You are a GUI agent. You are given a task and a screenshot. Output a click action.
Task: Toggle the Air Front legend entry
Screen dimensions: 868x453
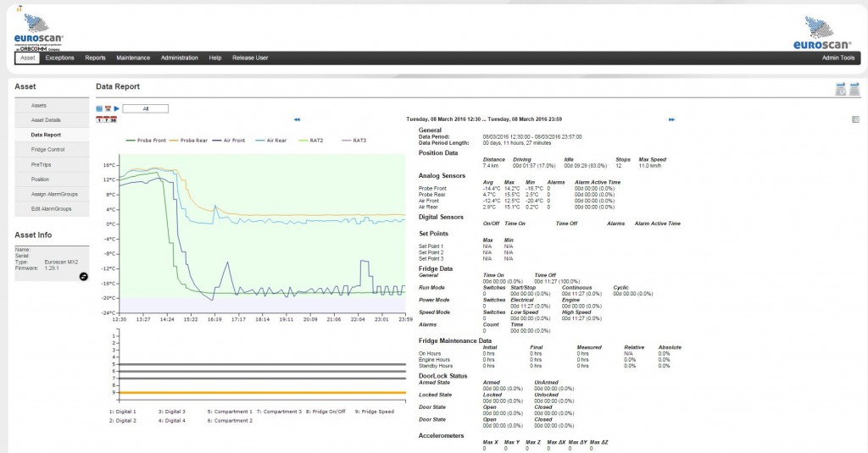(229, 141)
